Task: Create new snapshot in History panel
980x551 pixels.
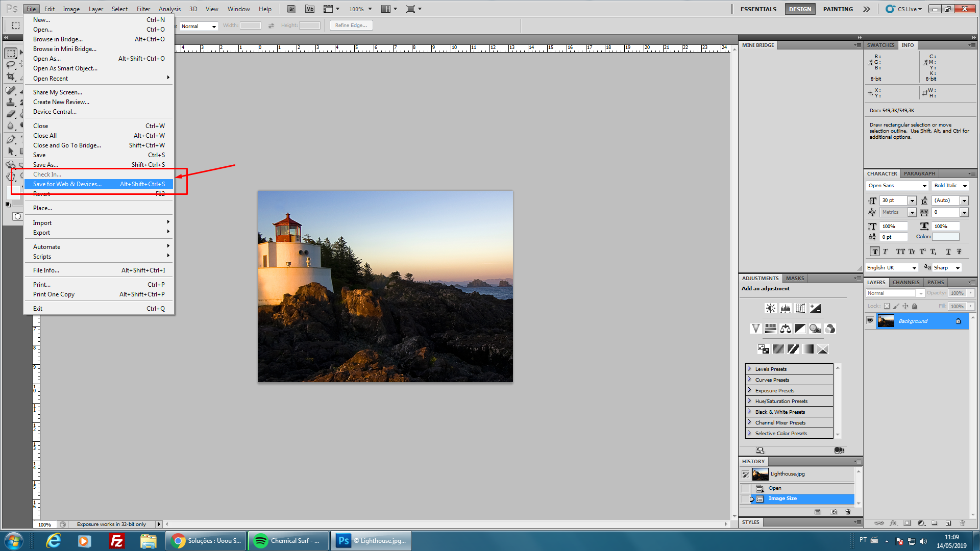Action: point(834,512)
